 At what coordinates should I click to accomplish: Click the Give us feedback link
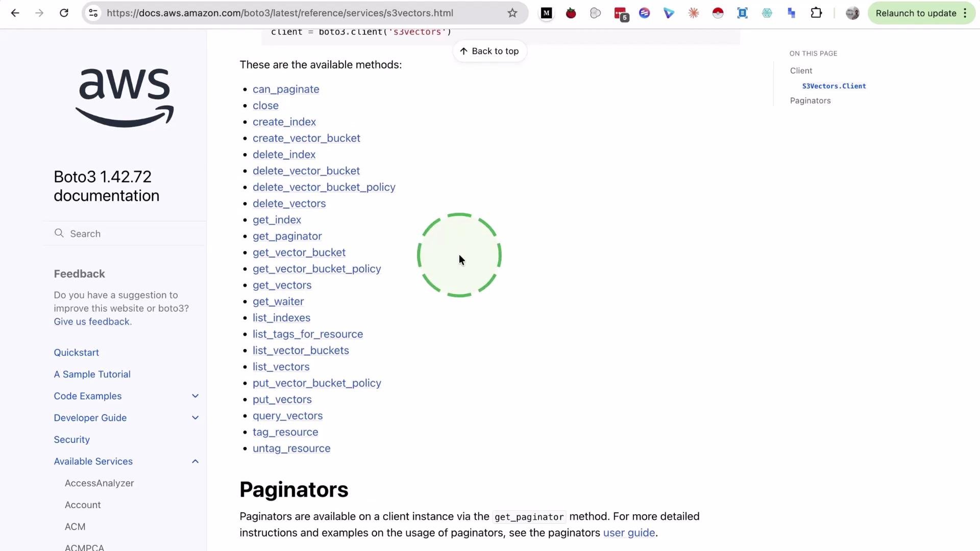tap(92, 321)
